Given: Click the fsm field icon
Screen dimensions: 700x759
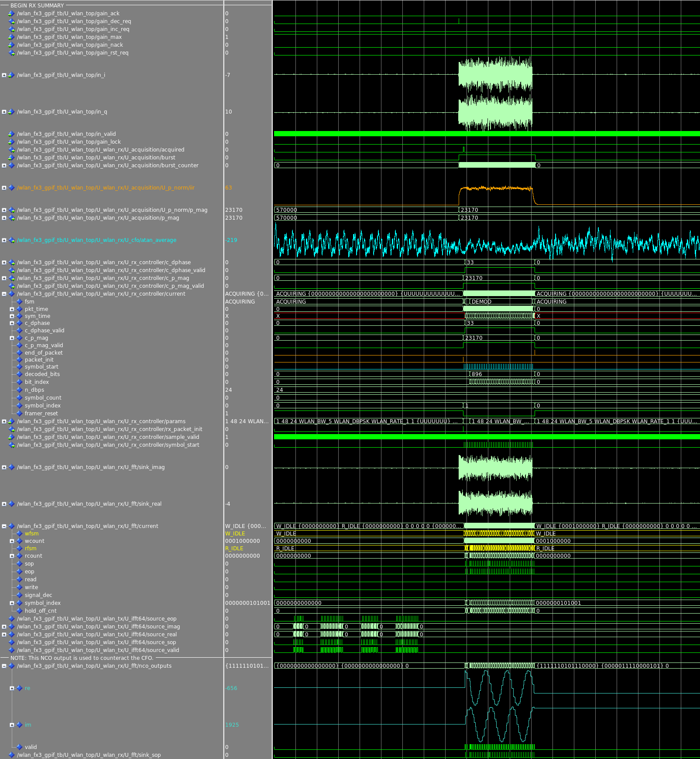Looking at the screenshot, I should click(19, 302).
